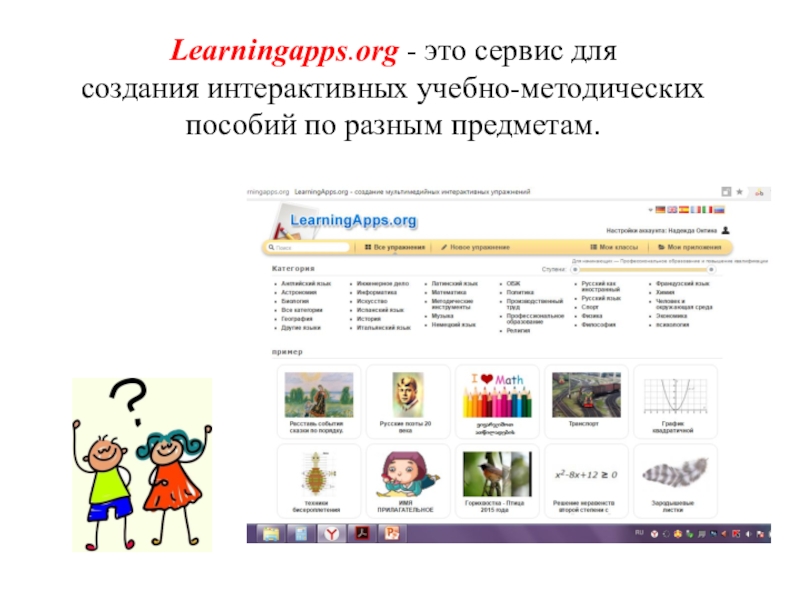Launch PowerPoint from the taskbar
This screenshot has height=600, width=800.
392,534
